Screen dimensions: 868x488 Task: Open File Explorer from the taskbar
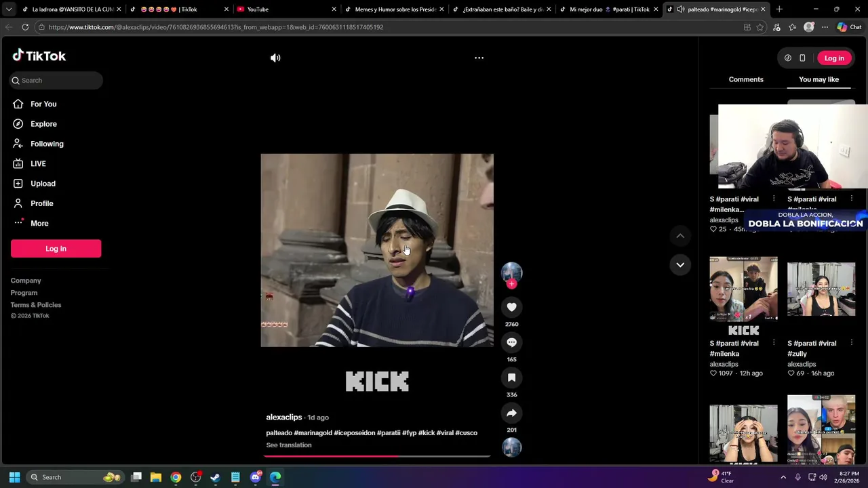[x=156, y=477]
